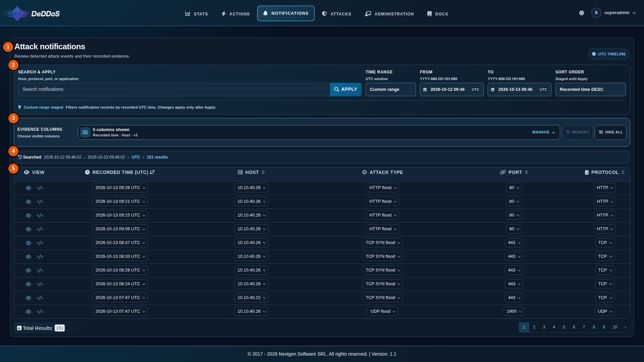
Task: Open raw code view for 09:28 row
Action: pyautogui.click(x=40, y=188)
